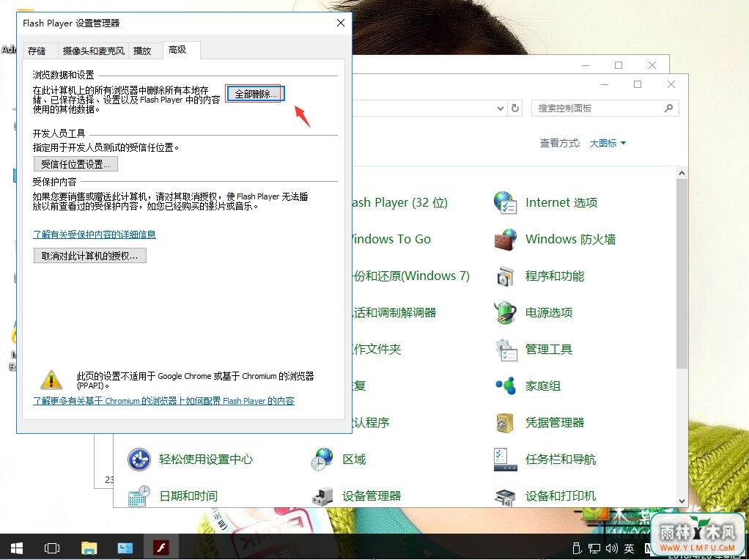Switch to the 摄像头和麦克风 tab
Screen dimensions: 749x560
point(94,51)
